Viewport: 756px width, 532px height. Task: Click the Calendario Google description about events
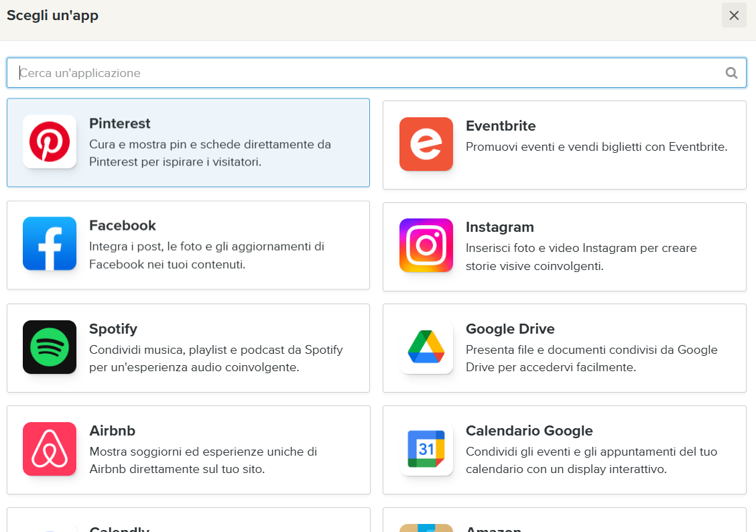point(592,460)
